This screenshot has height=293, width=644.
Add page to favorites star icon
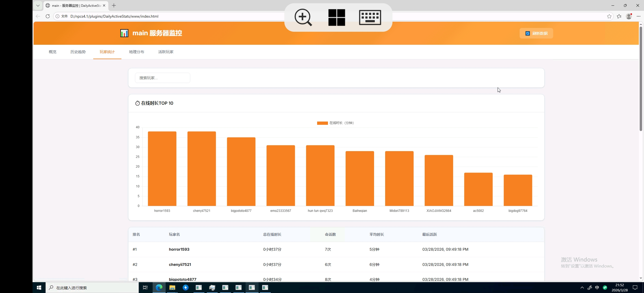(x=609, y=16)
